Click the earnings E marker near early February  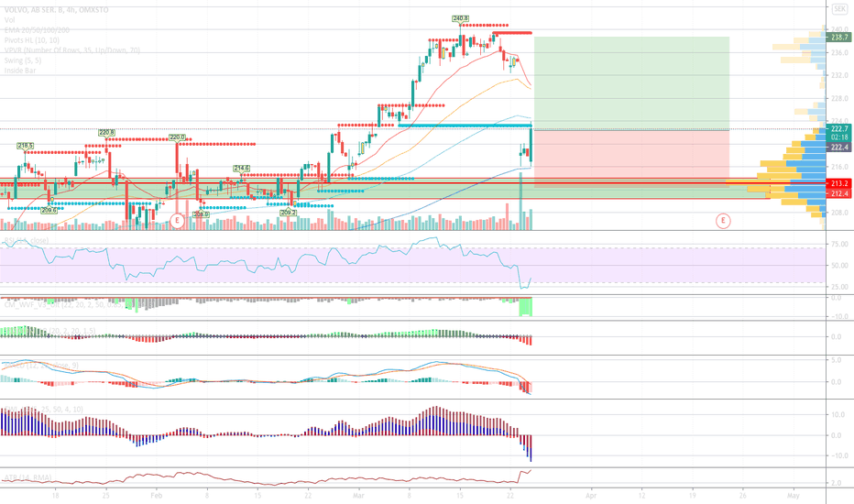177,221
